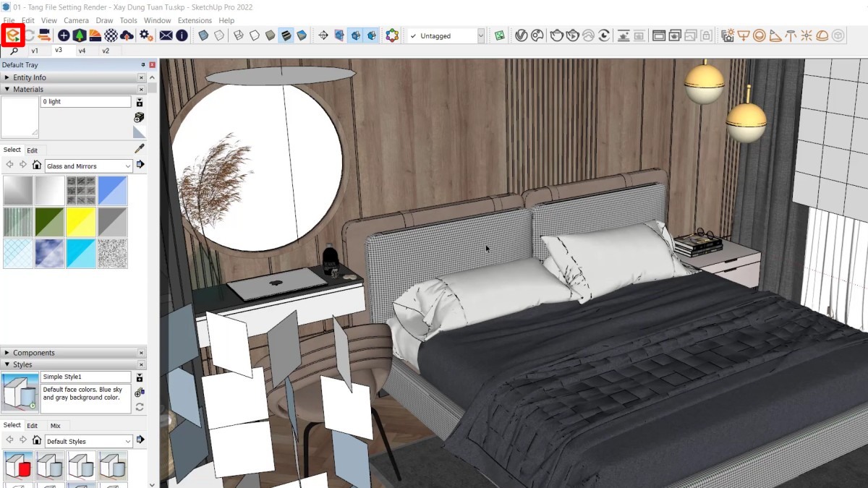Start interactive render teapot icon
The width and height of the screenshot is (868, 488).
click(573, 35)
